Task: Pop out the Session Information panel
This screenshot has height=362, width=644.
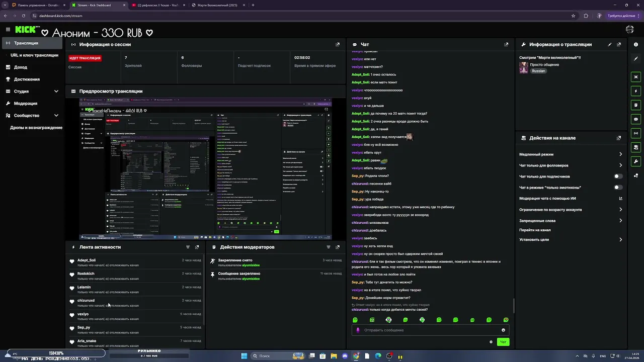Action: click(x=338, y=44)
